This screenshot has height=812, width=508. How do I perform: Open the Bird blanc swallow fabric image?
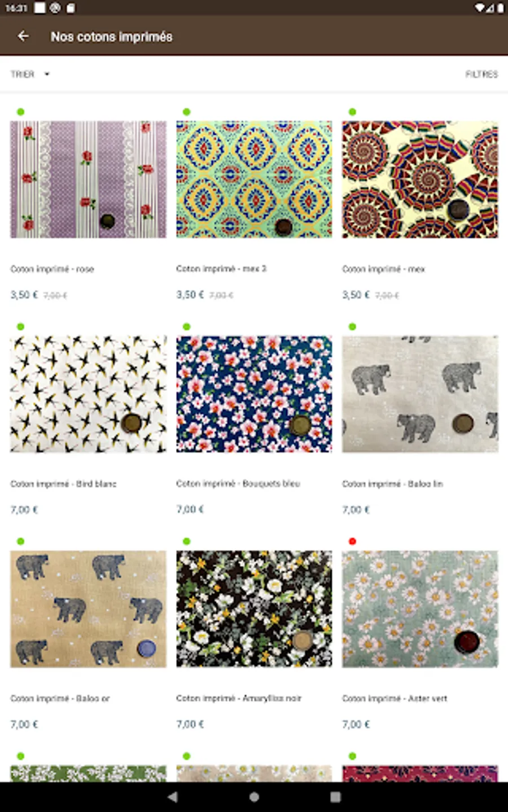[88, 394]
